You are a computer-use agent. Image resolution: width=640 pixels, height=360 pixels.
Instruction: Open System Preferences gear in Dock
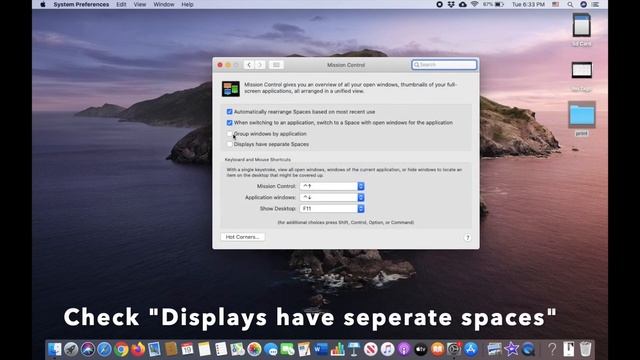pyautogui.click(x=454, y=349)
